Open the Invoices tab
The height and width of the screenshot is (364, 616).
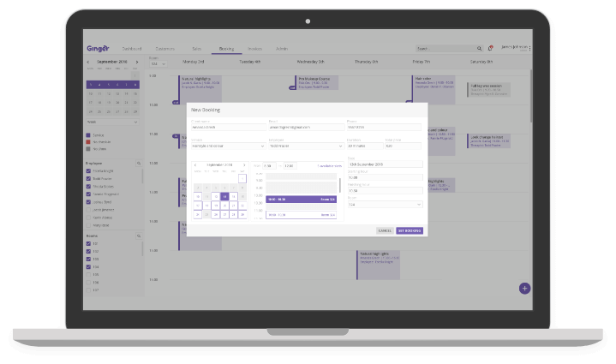click(x=254, y=49)
